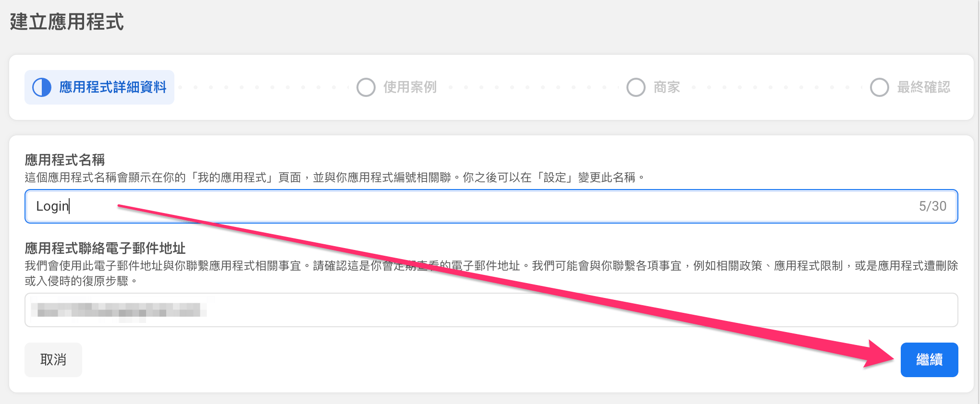Viewport: 980px width, 404px height.
Task: Click the half-filled circle icon for 應用程式詳細資料
Action: pos(42,87)
